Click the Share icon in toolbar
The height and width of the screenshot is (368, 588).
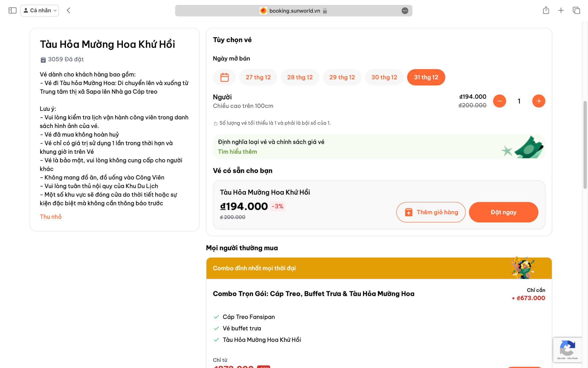pyautogui.click(x=546, y=10)
